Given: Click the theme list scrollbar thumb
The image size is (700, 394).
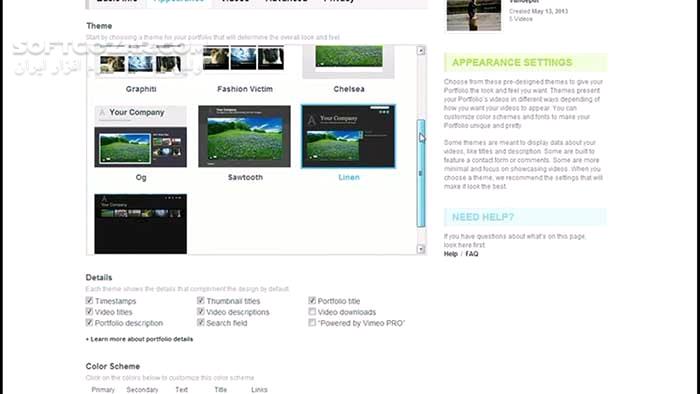Looking at the screenshot, I should [x=421, y=173].
